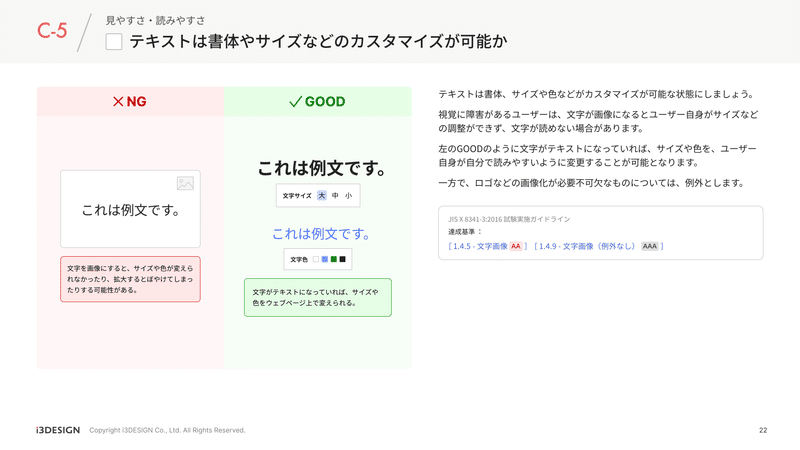The width and height of the screenshot is (800, 450).
Task: Click the NG example image box
Action: click(x=130, y=209)
